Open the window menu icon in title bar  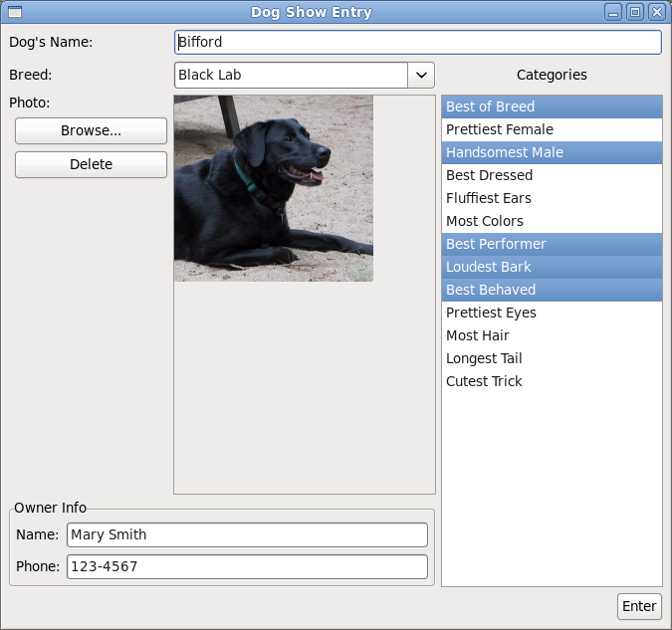click(x=15, y=12)
